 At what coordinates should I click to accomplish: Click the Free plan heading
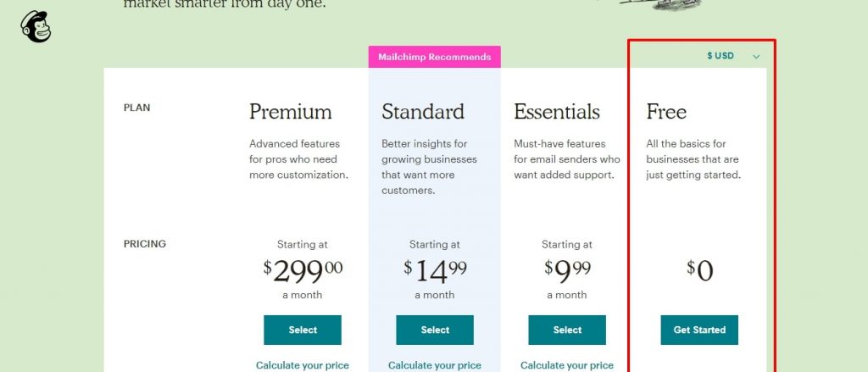point(666,112)
